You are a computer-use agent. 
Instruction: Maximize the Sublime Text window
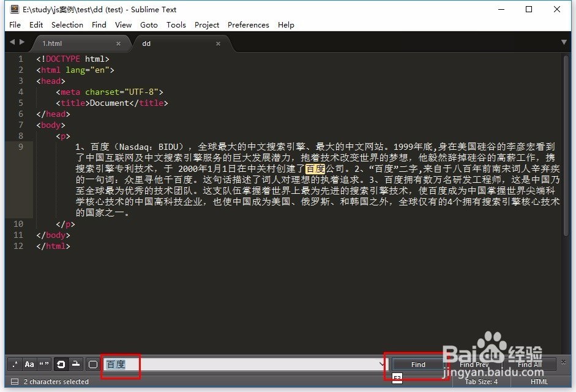click(529, 9)
